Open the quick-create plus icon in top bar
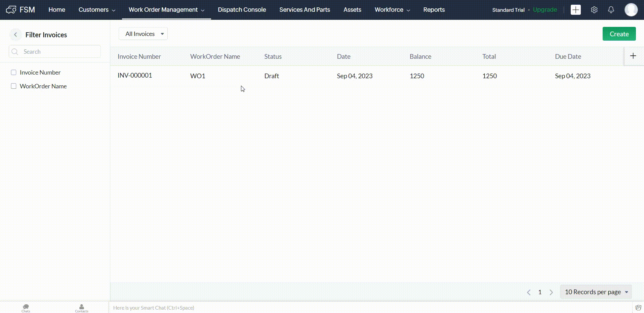The height and width of the screenshot is (313, 644). click(x=575, y=10)
